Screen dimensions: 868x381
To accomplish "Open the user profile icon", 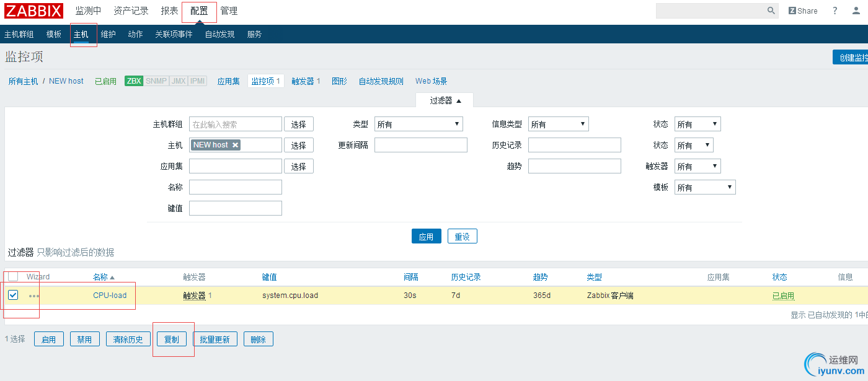I will click(856, 11).
